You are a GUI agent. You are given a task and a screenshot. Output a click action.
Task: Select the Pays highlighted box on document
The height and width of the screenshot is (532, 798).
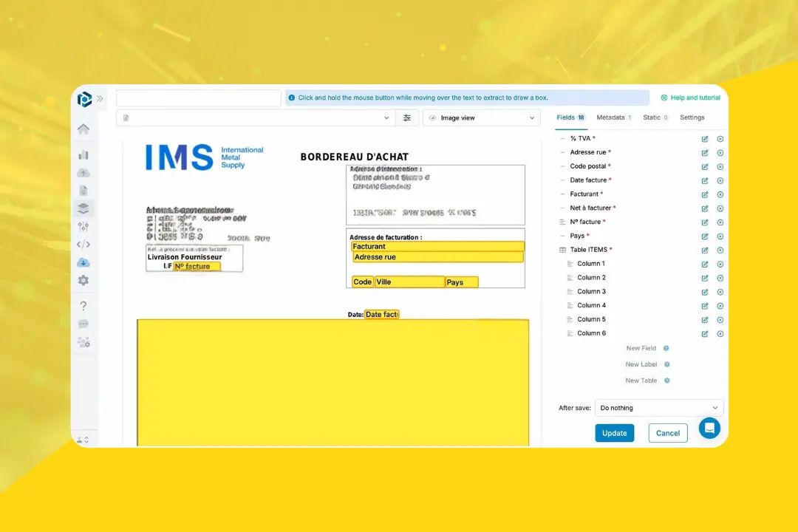[x=462, y=282]
